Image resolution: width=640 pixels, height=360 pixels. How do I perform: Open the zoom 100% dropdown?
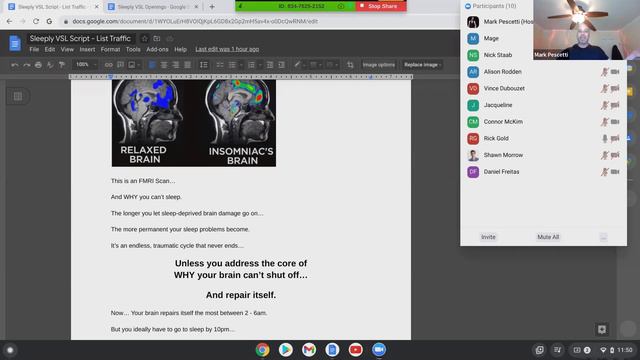(x=85, y=64)
